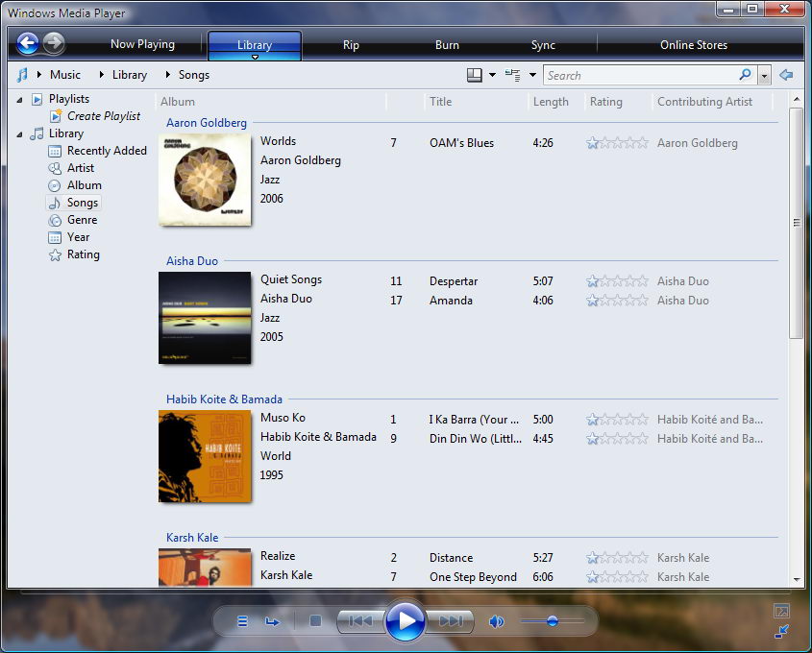Click the Artist icon in the sidebar
This screenshot has width=812, height=653.
[55, 168]
